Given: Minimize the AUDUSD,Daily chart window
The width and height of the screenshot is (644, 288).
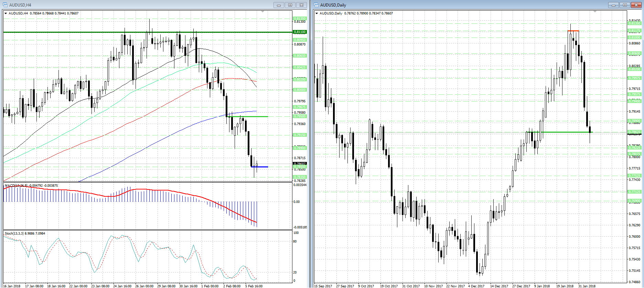Looking at the screenshot, I should [x=613, y=5].
